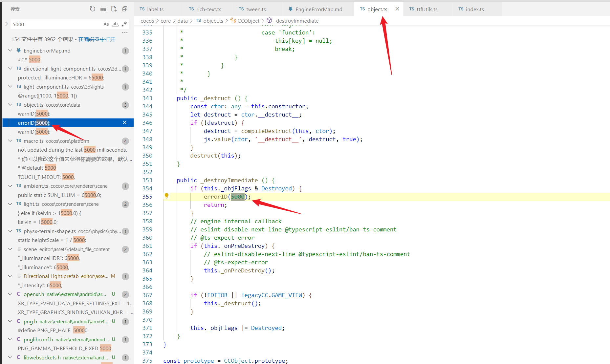The image size is (610, 364).
Task: Enable regular expression search
Action: pos(124,24)
